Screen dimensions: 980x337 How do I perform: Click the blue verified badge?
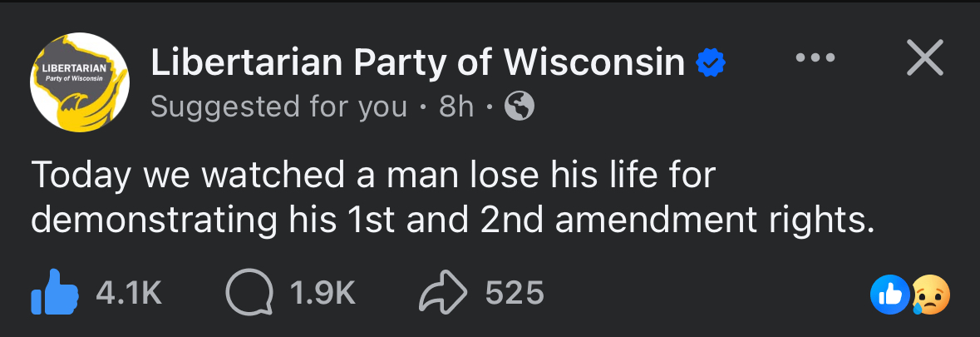tap(712, 62)
